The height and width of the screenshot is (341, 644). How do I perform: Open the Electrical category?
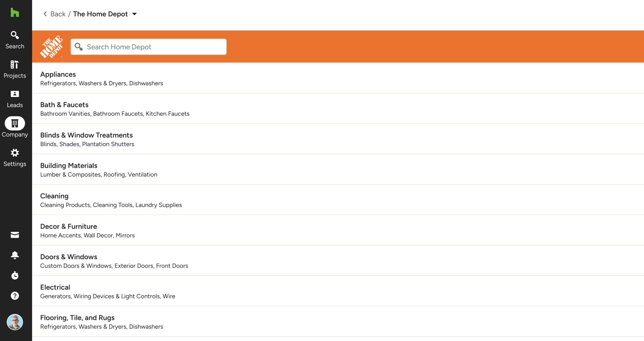(338, 291)
